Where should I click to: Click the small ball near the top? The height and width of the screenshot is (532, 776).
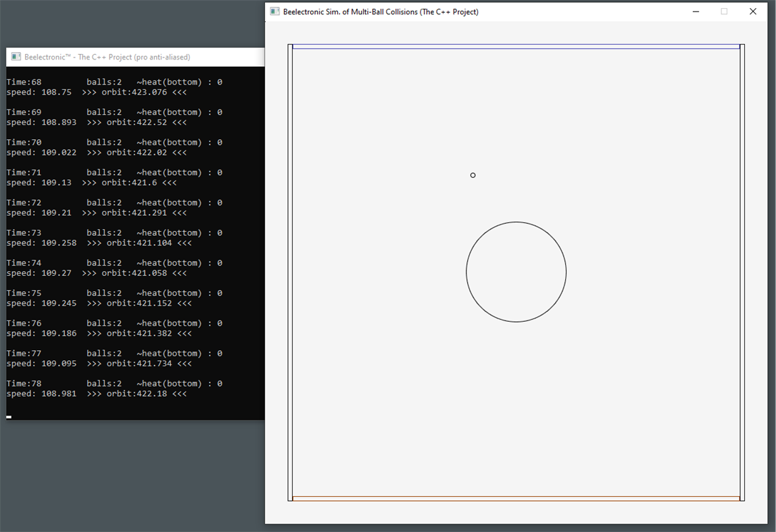click(x=472, y=174)
